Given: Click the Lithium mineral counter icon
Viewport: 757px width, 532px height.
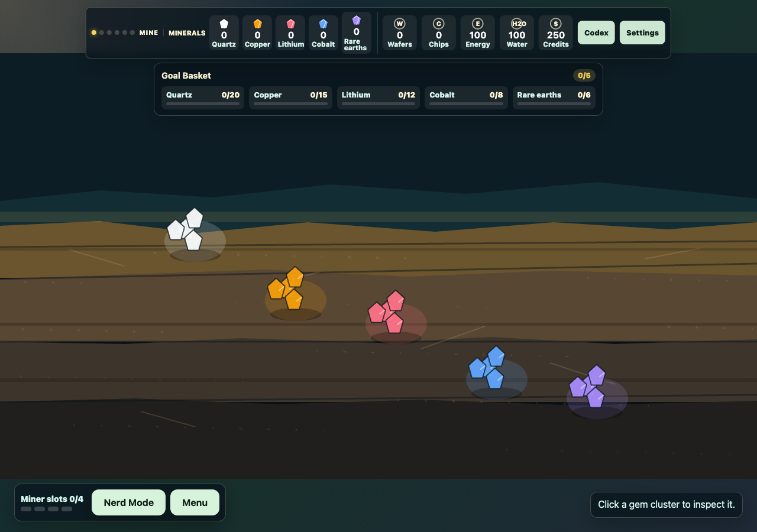Looking at the screenshot, I should coord(290,24).
